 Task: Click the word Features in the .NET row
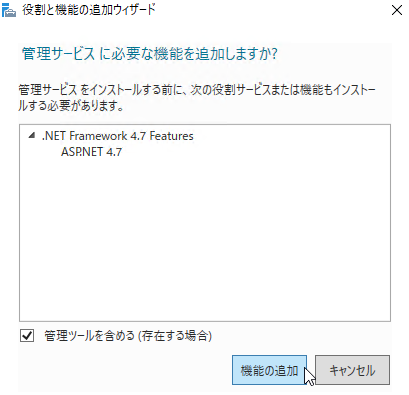[x=171, y=136]
